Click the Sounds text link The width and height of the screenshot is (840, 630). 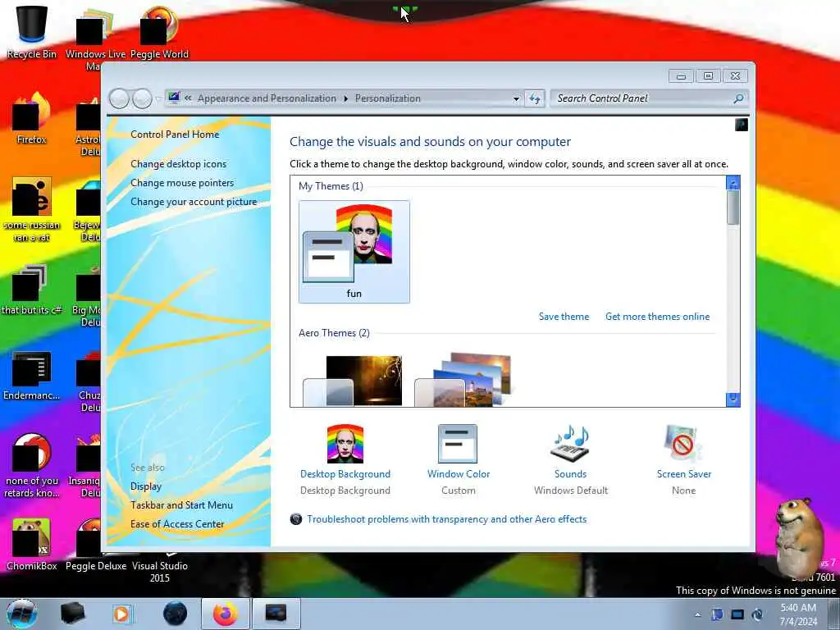pyautogui.click(x=570, y=474)
